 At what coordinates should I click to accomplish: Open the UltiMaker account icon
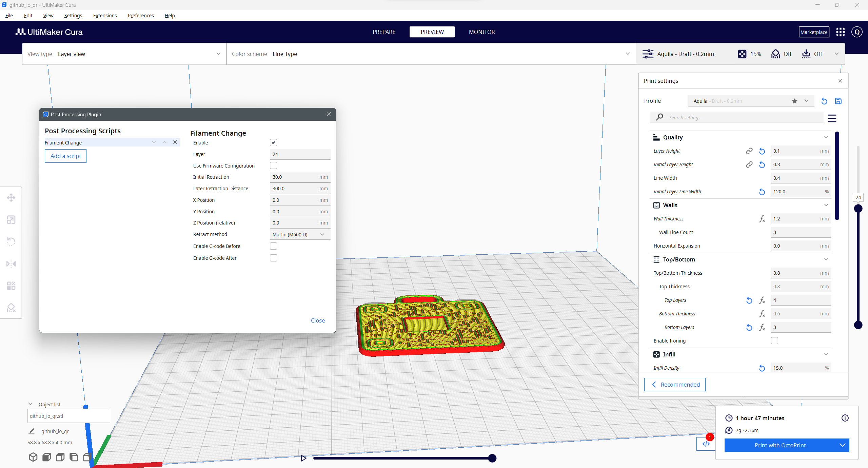pos(857,32)
